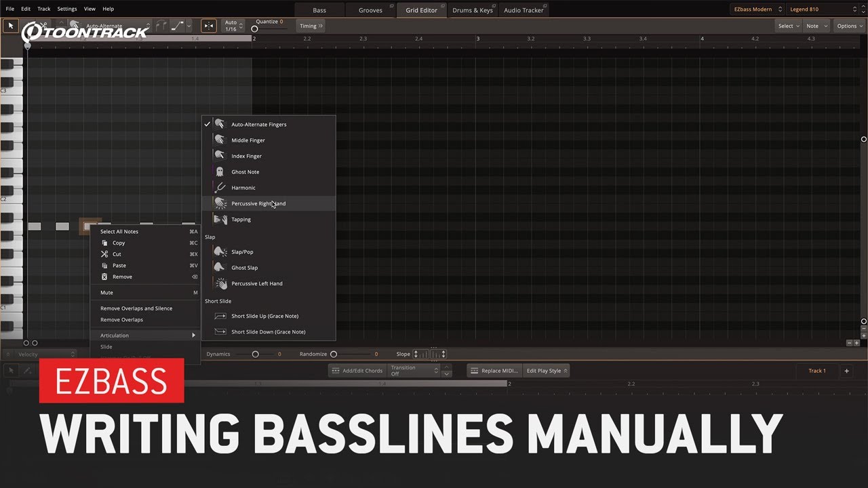Viewport: 868px width, 488px height.
Task: Click the Add/Edit Chords button
Action: tap(357, 371)
